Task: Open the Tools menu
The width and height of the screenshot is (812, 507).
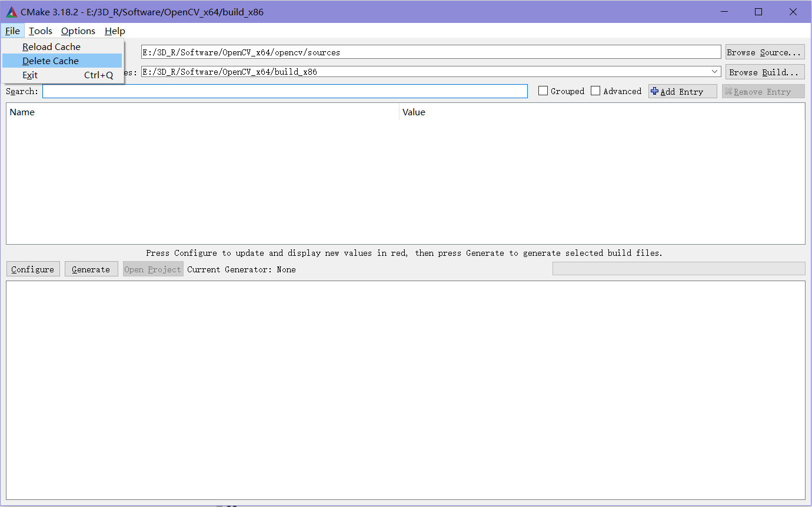Action: (41, 31)
